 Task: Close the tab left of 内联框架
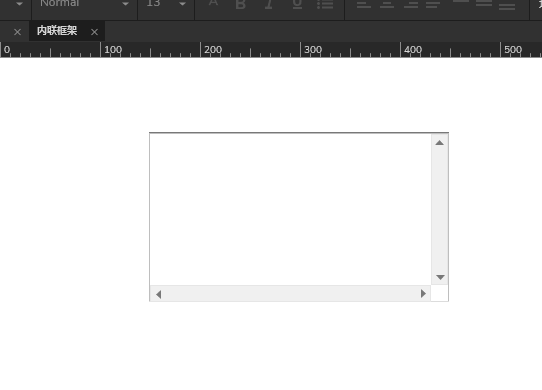(17, 32)
